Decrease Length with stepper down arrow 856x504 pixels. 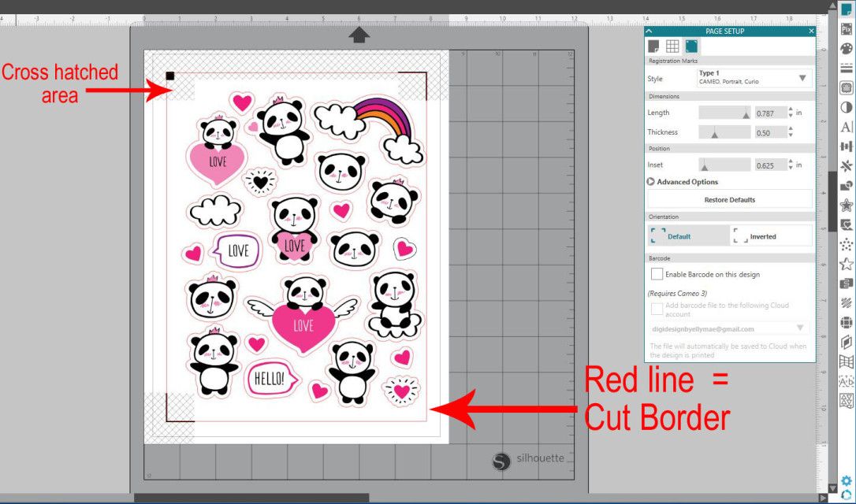point(791,117)
